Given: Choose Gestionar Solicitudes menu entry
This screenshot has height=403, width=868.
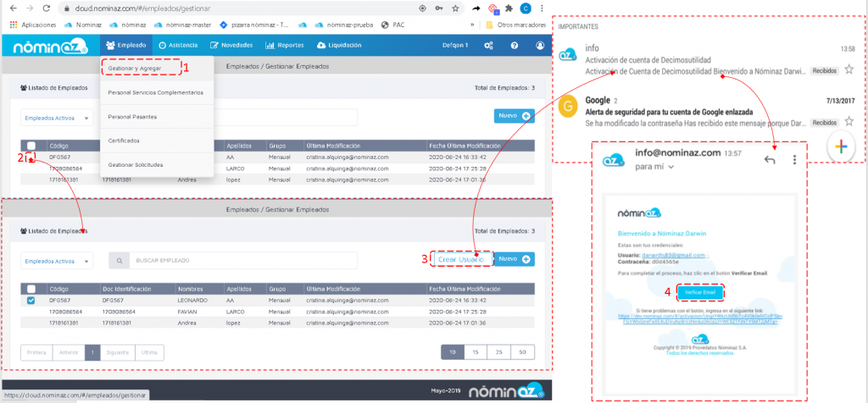Looking at the screenshot, I should click(x=136, y=165).
